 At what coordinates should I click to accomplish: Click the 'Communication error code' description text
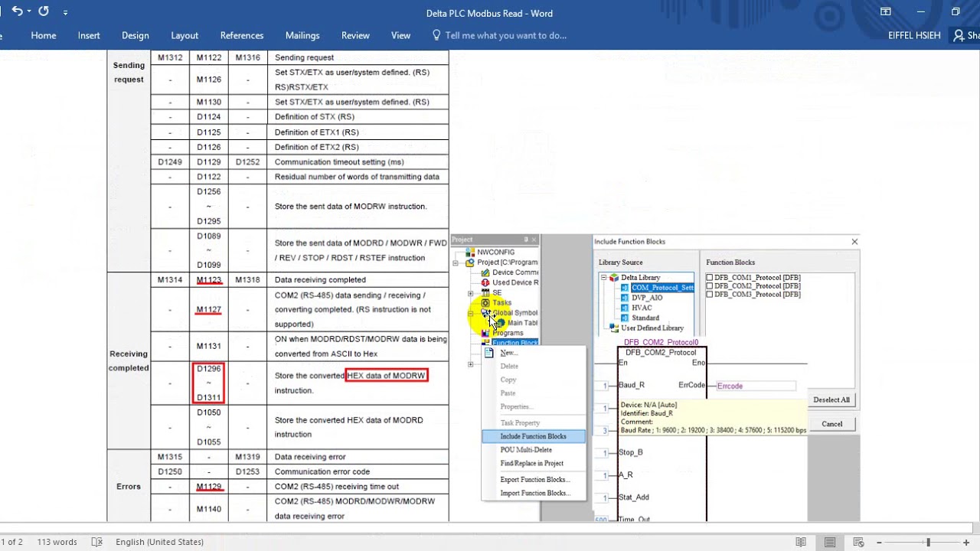[x=322, y=471]
